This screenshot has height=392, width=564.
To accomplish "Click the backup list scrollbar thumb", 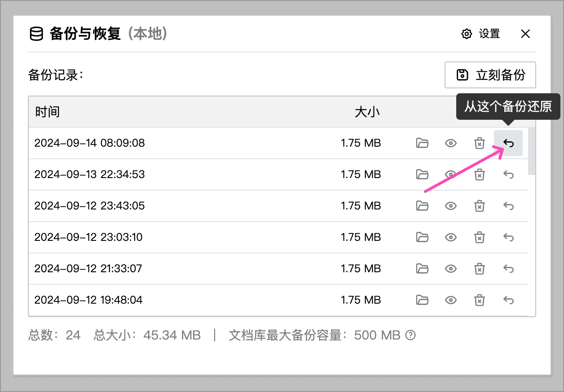I will (532, 151).
